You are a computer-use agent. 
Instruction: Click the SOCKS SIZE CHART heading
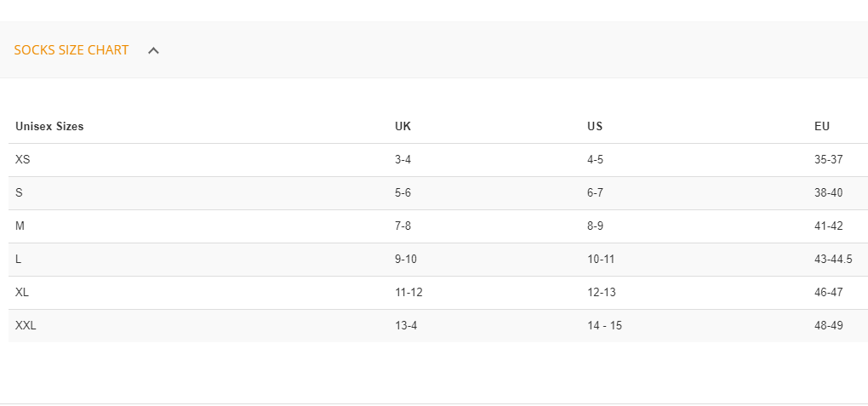pyautogui.click(x=71, y=50)
